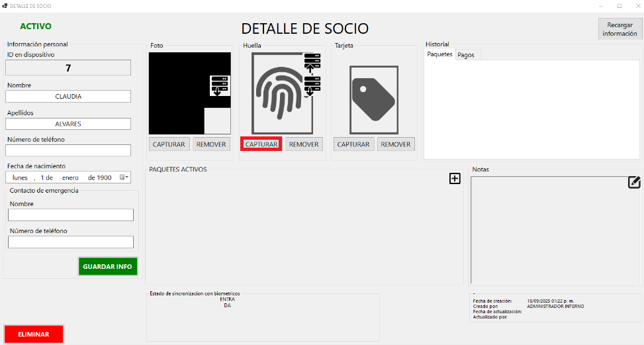644x345 pixels.
Task: Focus the Número de teléfono personal field
Action: tap(68, 150)
